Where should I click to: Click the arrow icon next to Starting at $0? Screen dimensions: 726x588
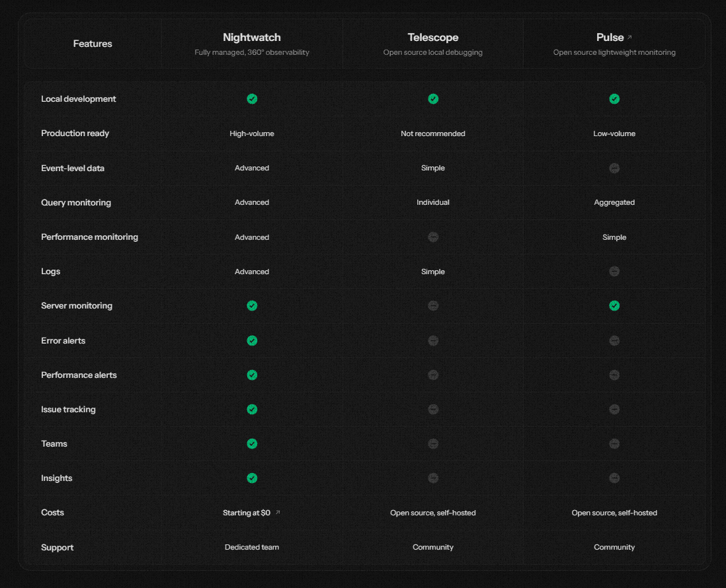(278, 513)
